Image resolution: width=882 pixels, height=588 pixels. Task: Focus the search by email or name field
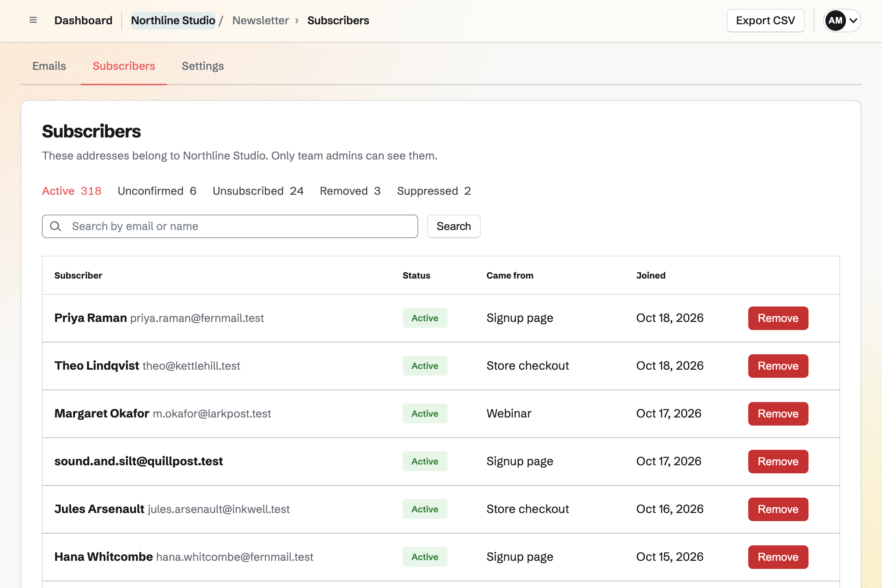(x=230, y=226)
